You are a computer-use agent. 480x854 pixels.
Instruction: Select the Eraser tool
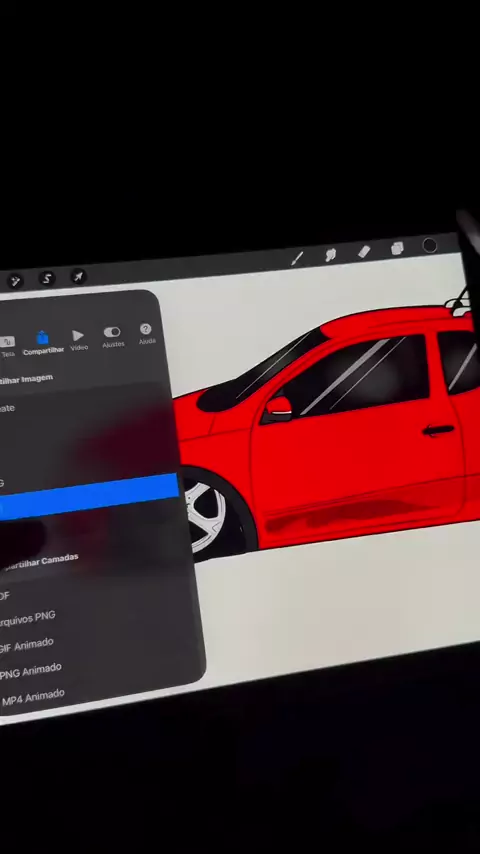point(364,251)
